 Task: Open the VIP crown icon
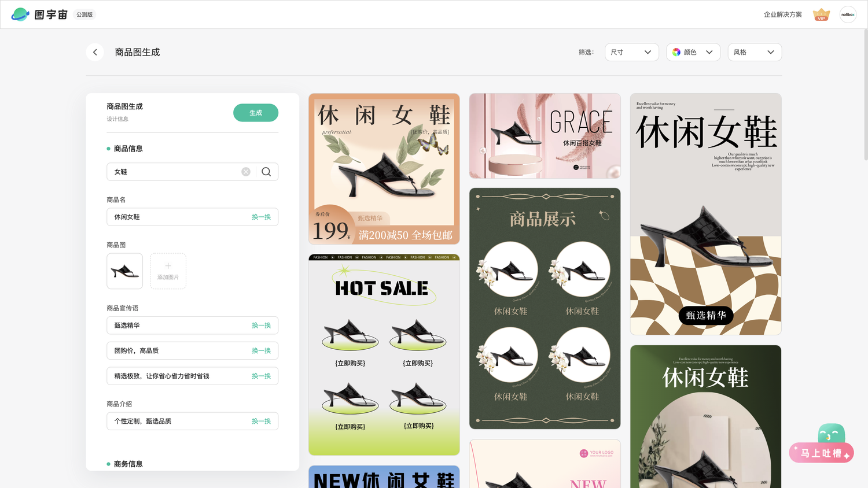[821, 14]
